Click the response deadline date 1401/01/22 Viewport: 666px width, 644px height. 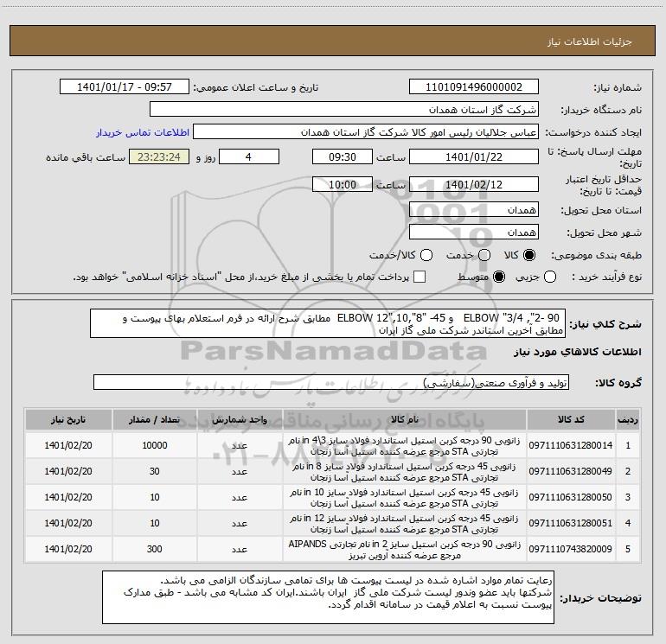coord(474,156)
